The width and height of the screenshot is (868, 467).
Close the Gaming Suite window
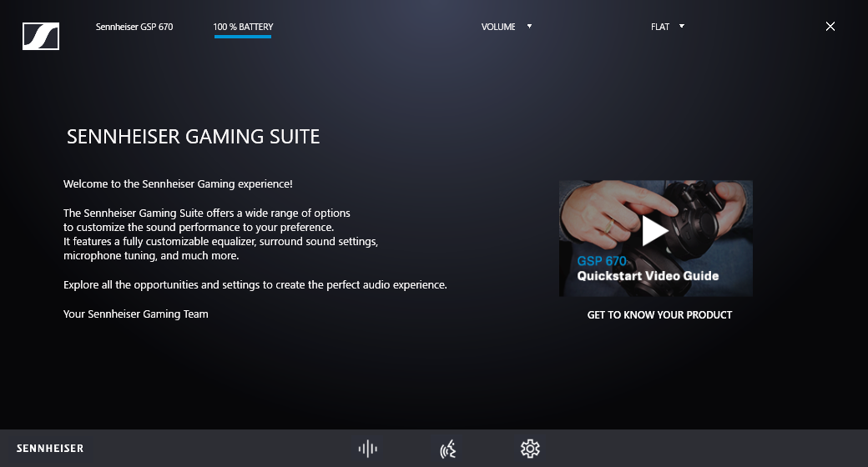click(830, 26)
